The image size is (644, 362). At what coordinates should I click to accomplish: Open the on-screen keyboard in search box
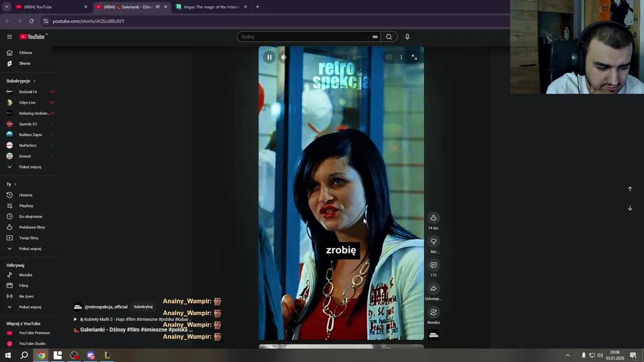pos(375,37)
